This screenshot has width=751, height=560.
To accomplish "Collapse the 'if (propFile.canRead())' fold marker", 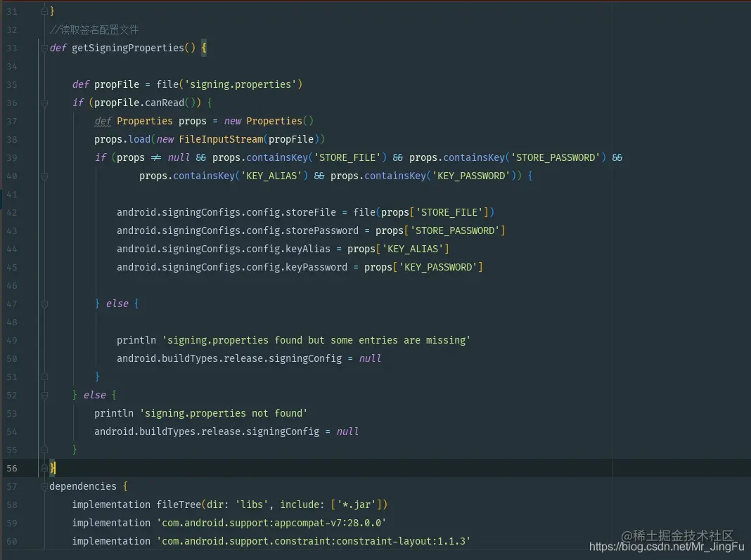I will pyautogui.click(x=44, y=103).
